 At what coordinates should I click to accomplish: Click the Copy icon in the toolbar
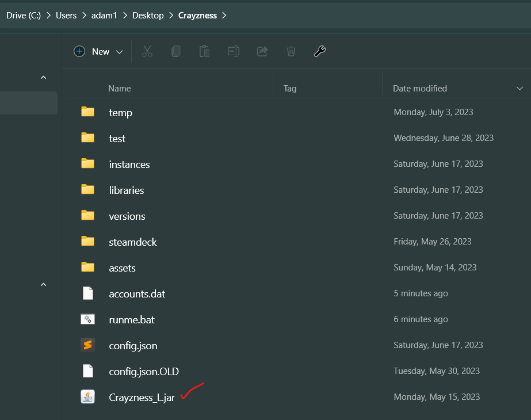click(x=176, y=51)
